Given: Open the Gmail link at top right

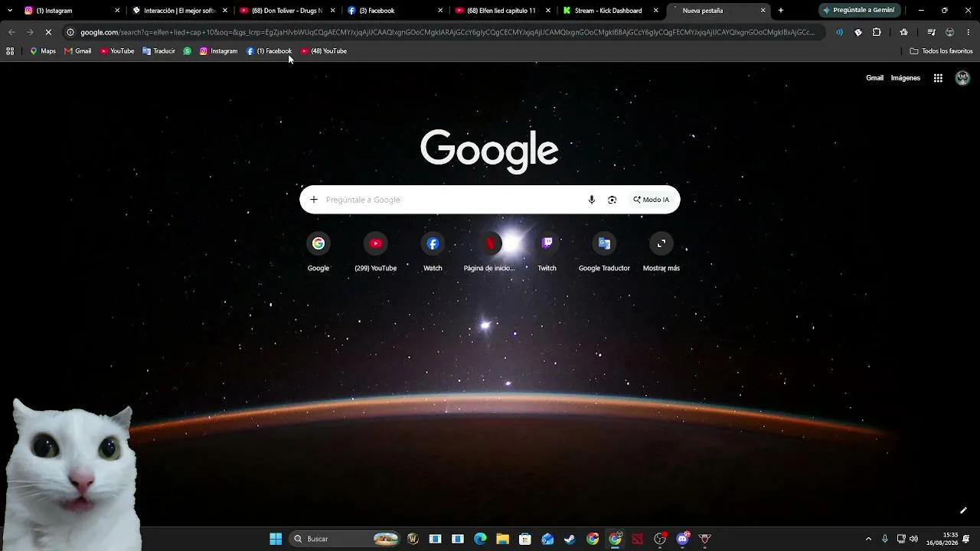Looking at the screenshot, I should coord(874,78).
